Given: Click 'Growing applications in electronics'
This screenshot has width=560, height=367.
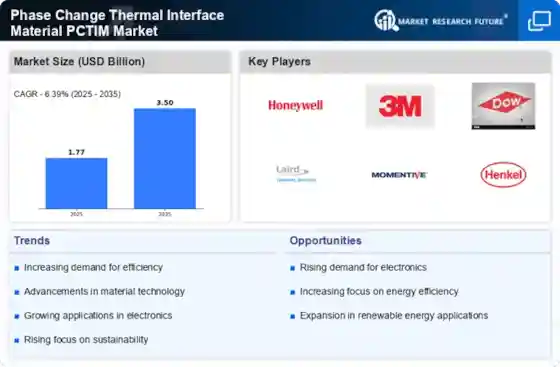Looking at the screenshot, I should [98, 316].
